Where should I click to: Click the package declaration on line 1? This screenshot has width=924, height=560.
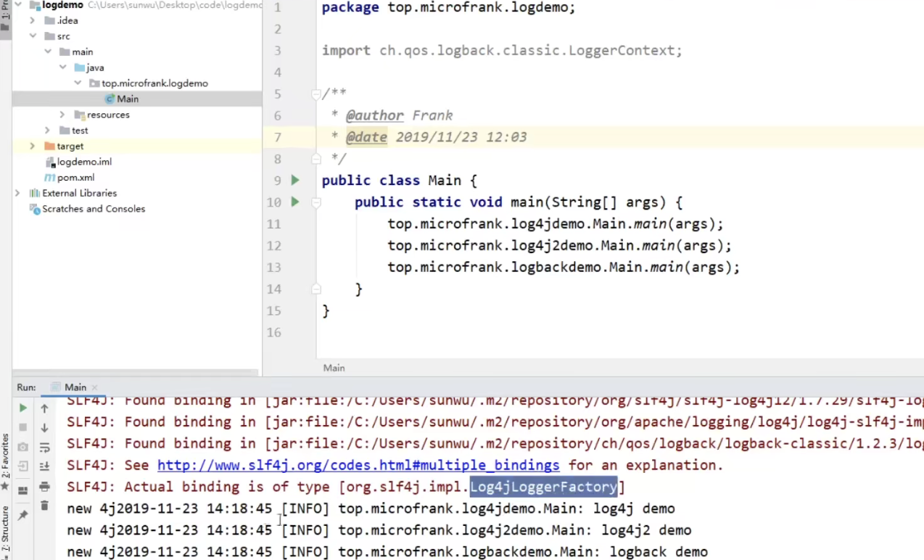pyautogui.click(x=448, y=8)
